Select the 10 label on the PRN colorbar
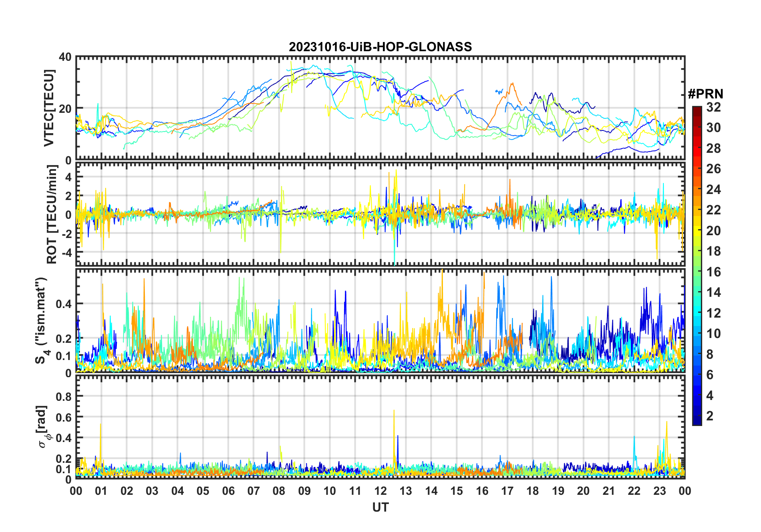 point(713,334)
